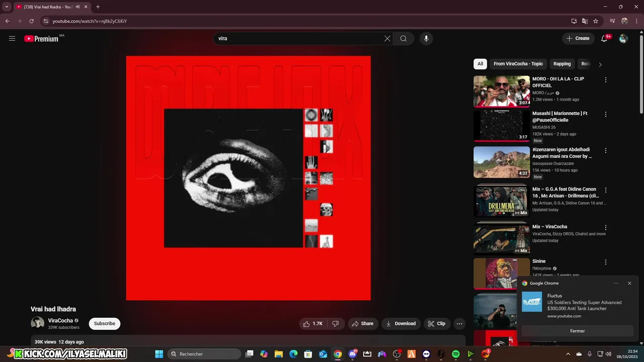
Task: Open Mix – ViraCocha title link
Action: pyautogui.click(x=549, y=227)
